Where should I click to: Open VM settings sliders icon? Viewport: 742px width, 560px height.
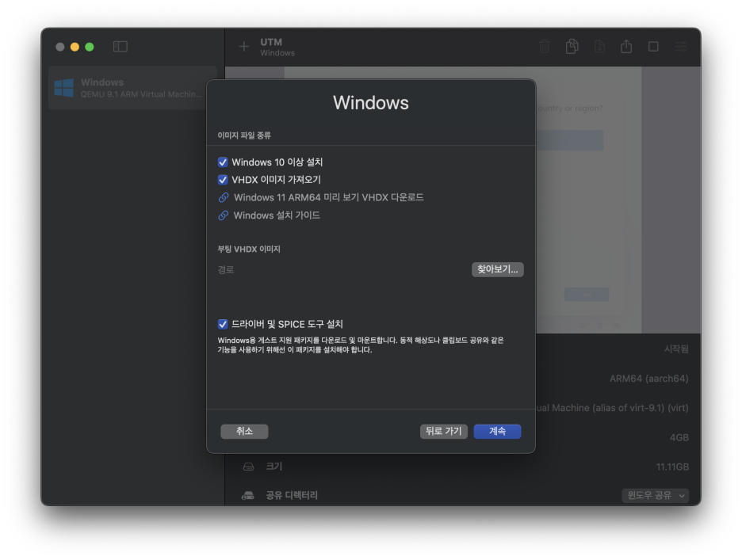click(x=680, y=47)
